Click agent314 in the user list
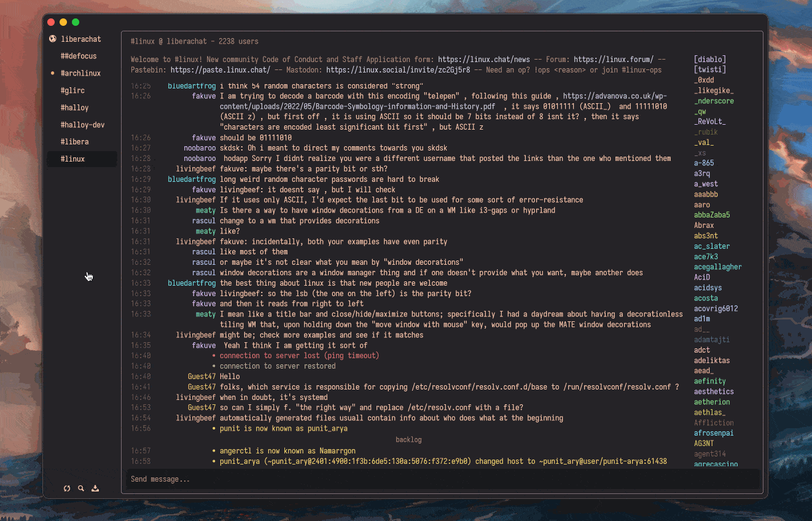This screenshot has width=812, height=521. (710, 454)
